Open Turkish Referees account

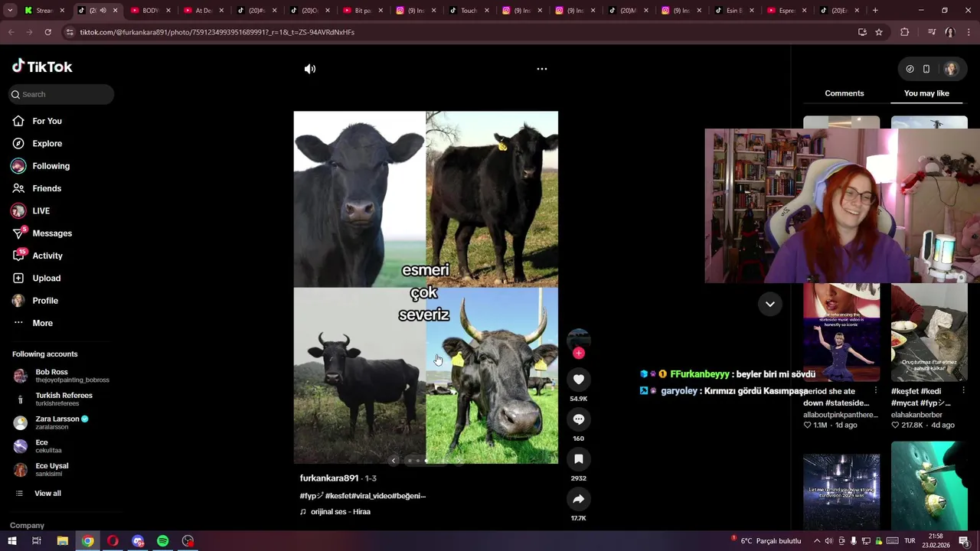click(x=61, y=399)
